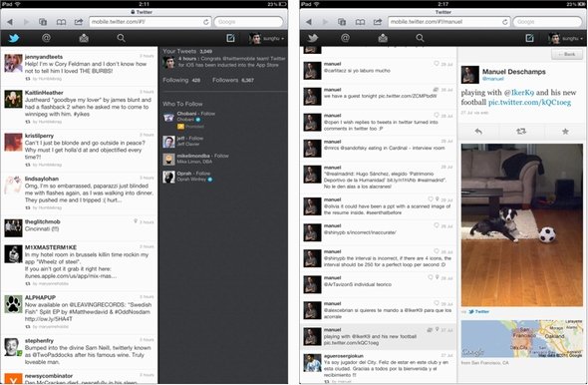Compose a new tweet in left window
The width and height of the screenshot is (588, 385).
click(230, 38)
